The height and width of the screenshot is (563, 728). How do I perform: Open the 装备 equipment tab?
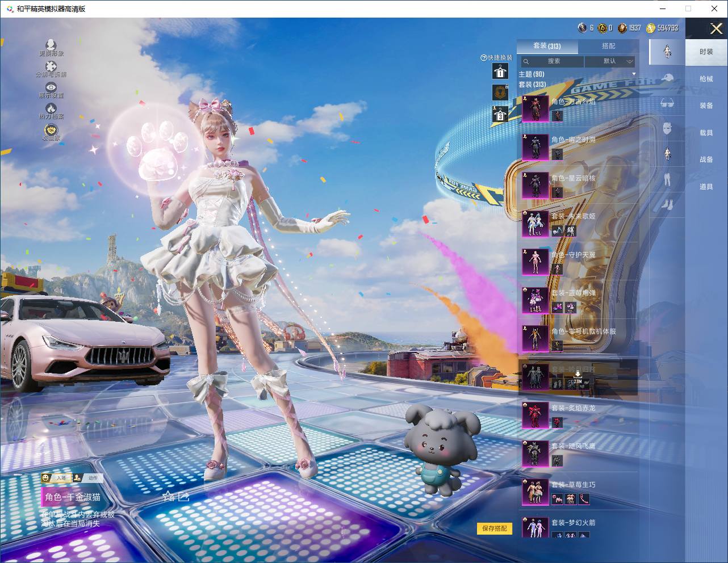706,106
